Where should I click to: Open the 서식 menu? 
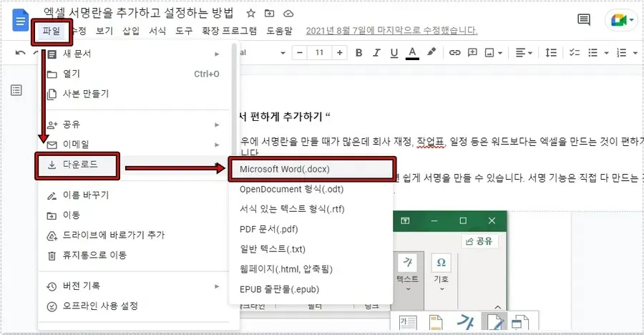coord(157,31)
